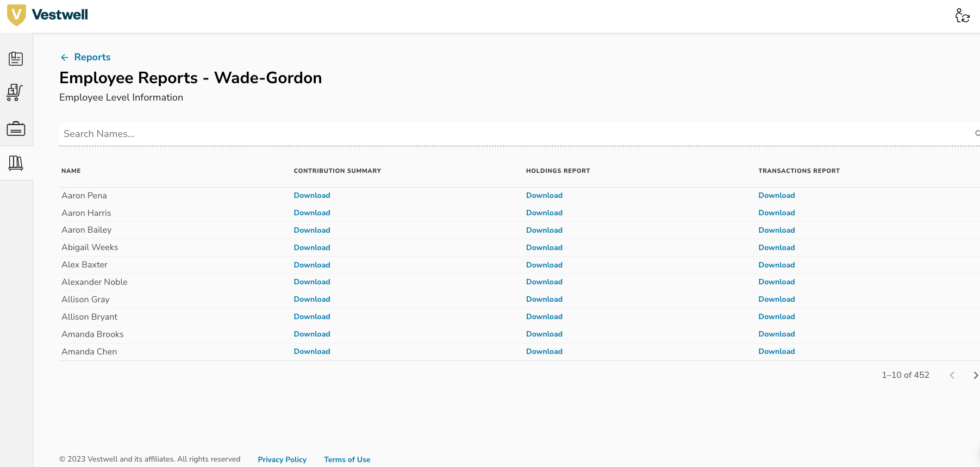Download Allison Bryant's contribution summary
The height and width of the screenshot is (467, 980).
[312, 317]
